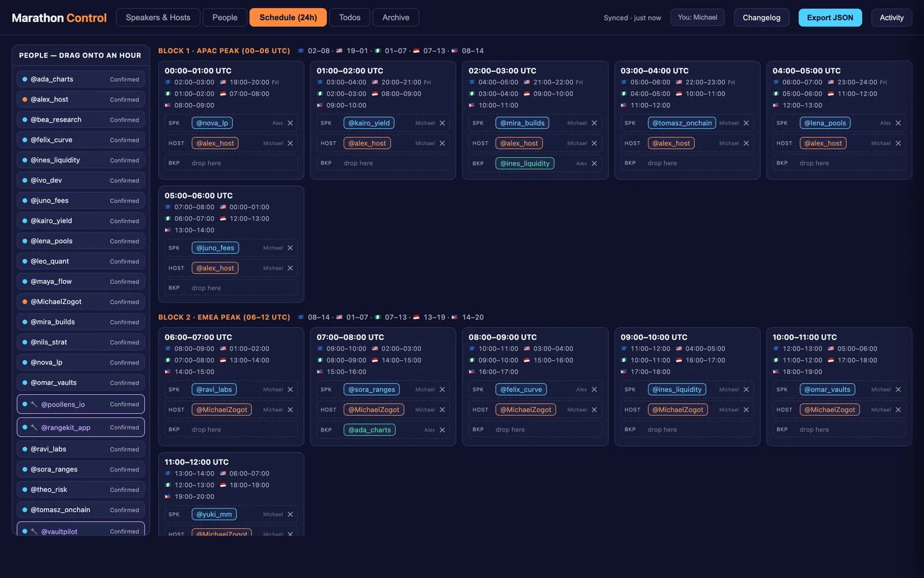The width and height of the screenshot is (924, 578).
Task: Remove @mira_builds speaker assignment with X
Action: tap(594, 123)
